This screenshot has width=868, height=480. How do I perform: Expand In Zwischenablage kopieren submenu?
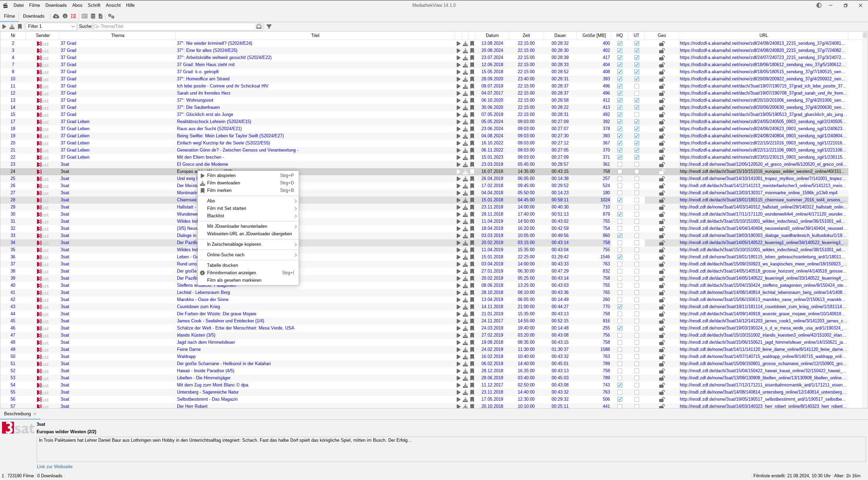tap(248, 244)
